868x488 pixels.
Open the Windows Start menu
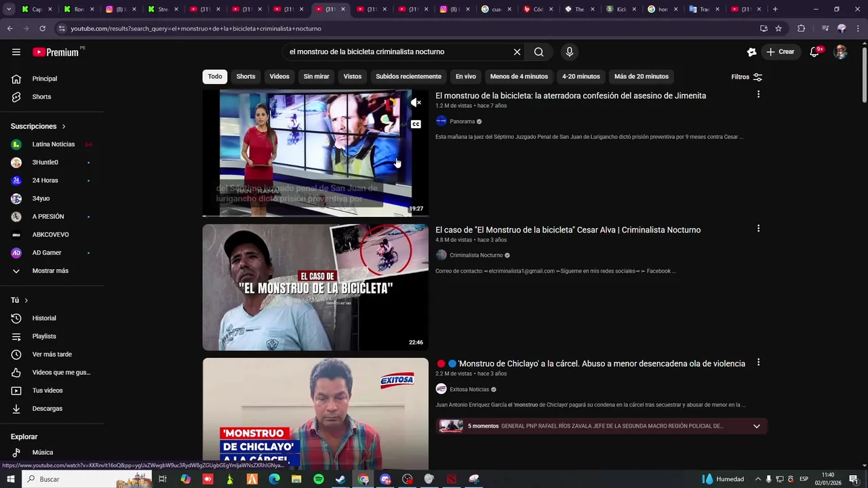click(10, 479)
